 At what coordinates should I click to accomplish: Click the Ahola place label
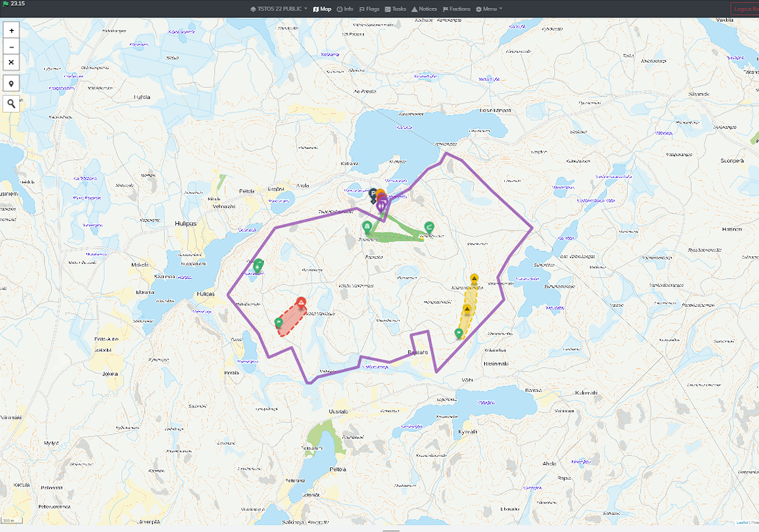(x=549, y=463)
